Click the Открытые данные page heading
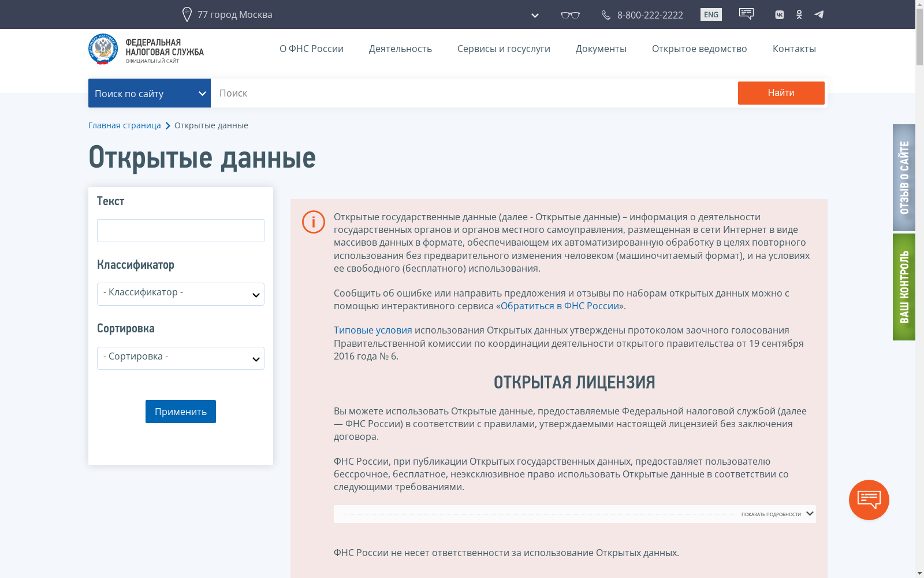The image size is (924, 578). click(202, 157)
